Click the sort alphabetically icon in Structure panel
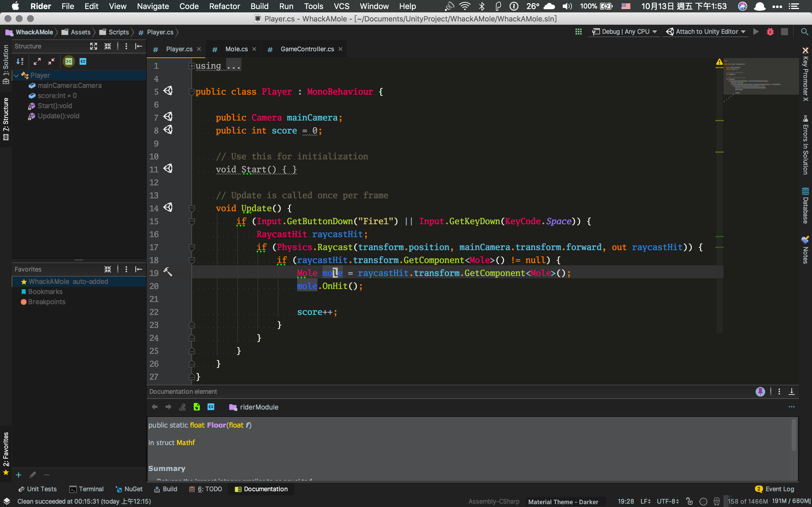Screen dimensions: 812x507 [20, 61]
